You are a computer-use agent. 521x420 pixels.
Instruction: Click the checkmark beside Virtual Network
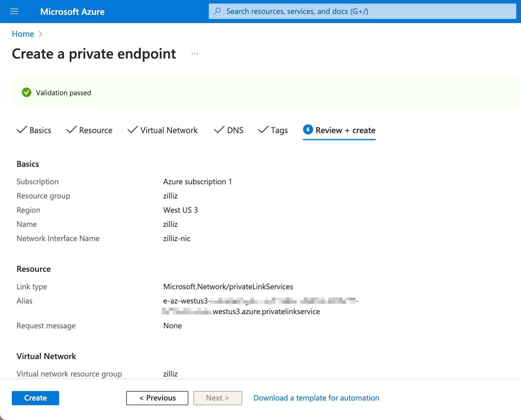pos(132,130)
